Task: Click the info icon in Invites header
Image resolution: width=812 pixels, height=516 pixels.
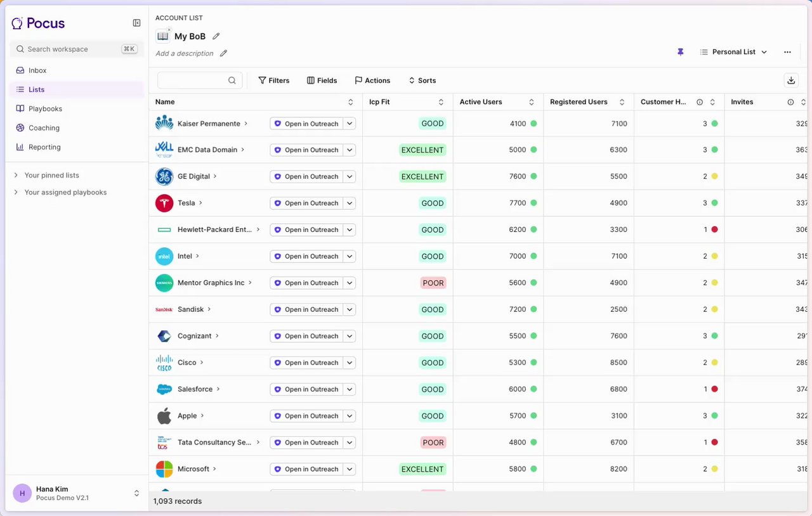Action: coord(790,102)
